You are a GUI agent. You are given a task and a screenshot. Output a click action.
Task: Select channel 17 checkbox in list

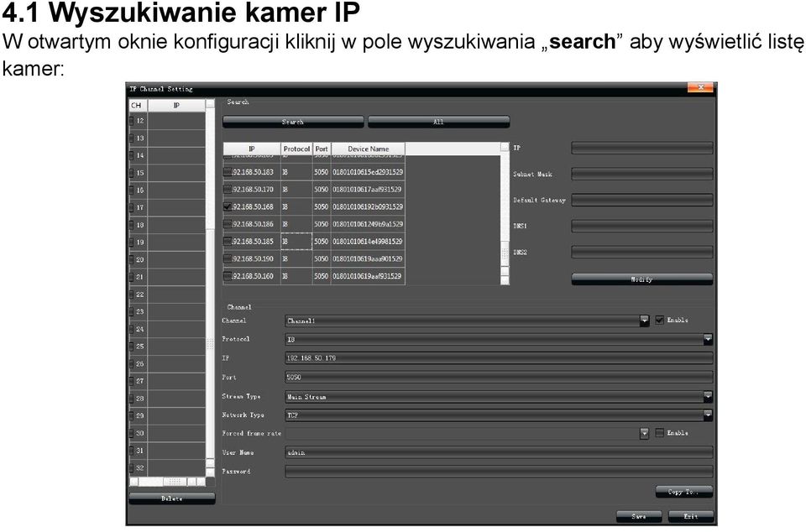131,207
